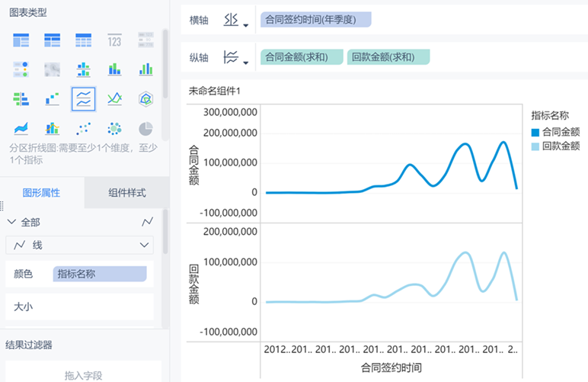Select the horizontal bar chart type
This screenshot has width=588, height=382.
21,98
